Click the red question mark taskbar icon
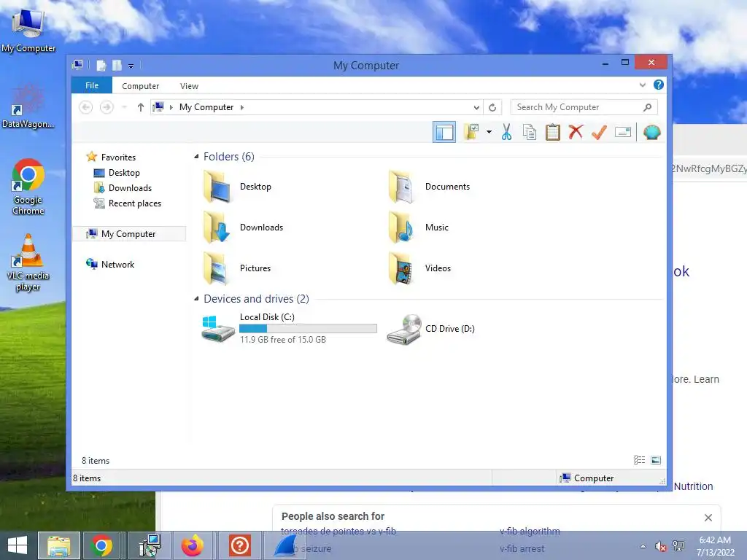The height and width of the screenshot is (560, 747). pyautogui.click(x=239, y=545)
